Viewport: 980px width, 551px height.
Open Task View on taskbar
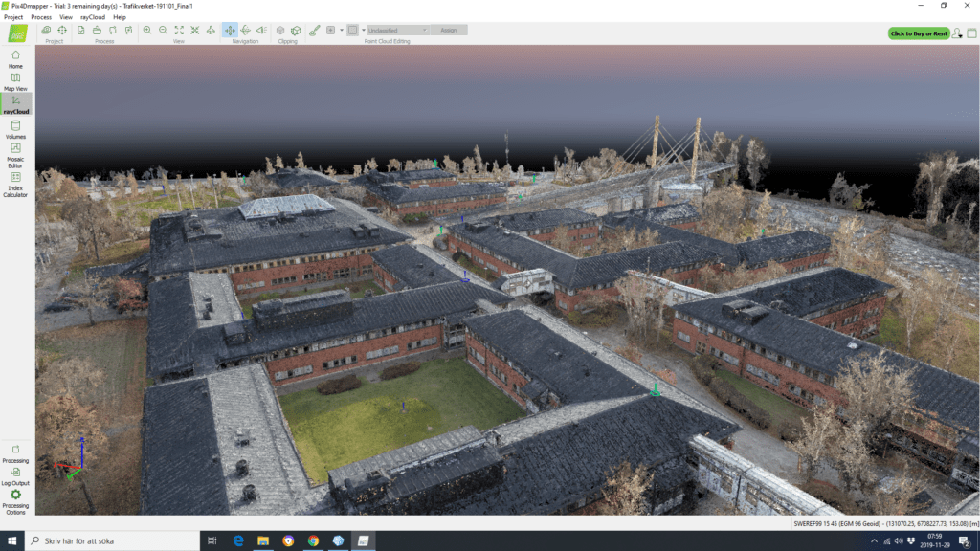pos(212,541)
